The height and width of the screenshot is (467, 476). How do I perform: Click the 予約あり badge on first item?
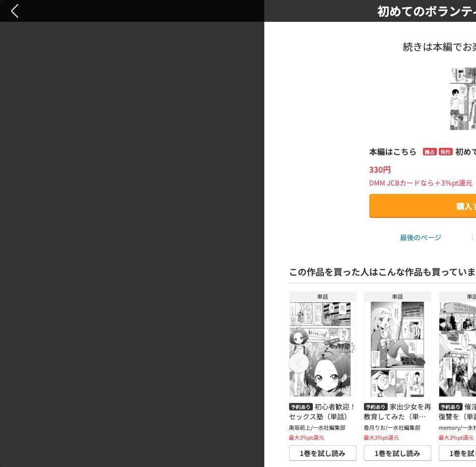point(300,407)
